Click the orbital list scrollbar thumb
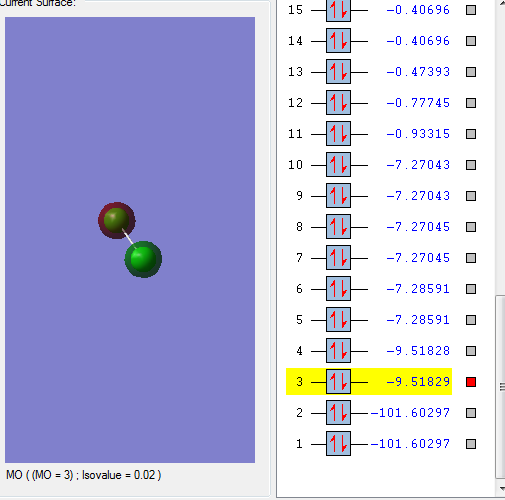505x500 pixels. click(500, 387)
